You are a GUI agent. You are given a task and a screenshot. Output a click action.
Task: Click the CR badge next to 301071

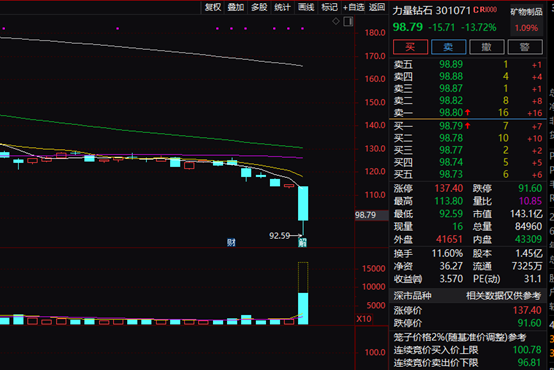(x=485, y=10)
